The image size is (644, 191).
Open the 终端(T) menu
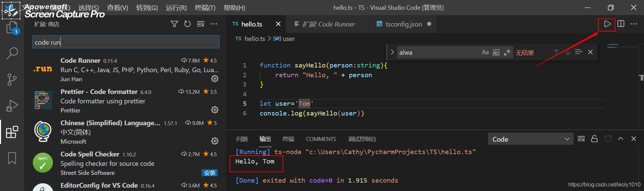(x=205, y=7)
